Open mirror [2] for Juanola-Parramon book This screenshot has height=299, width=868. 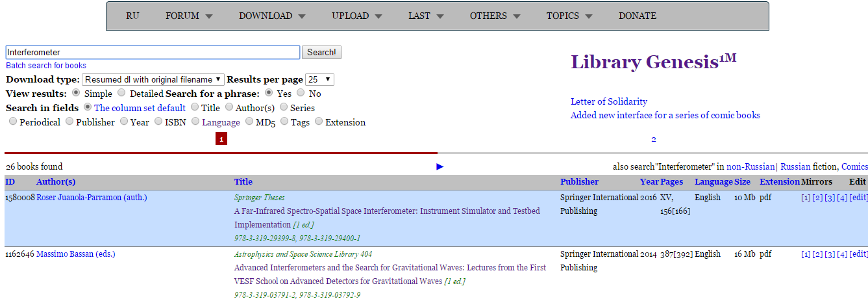(817, 198)
